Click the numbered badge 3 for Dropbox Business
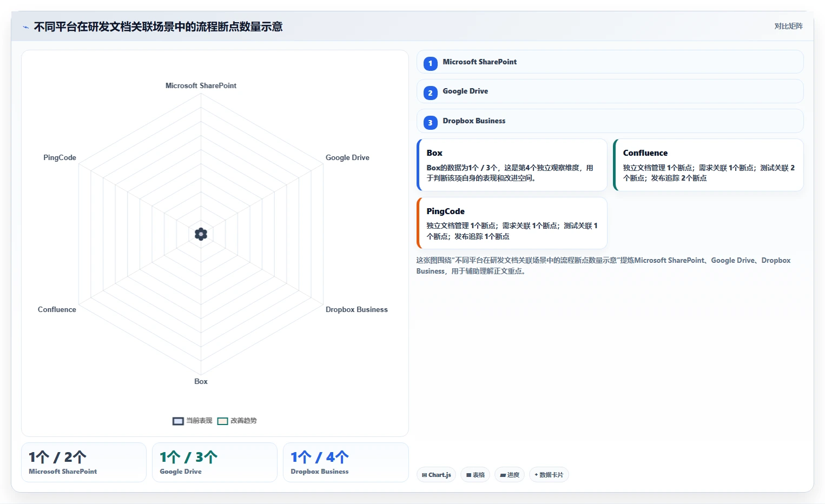The width and height of the screenshot is (825, 504). [430, 122]
